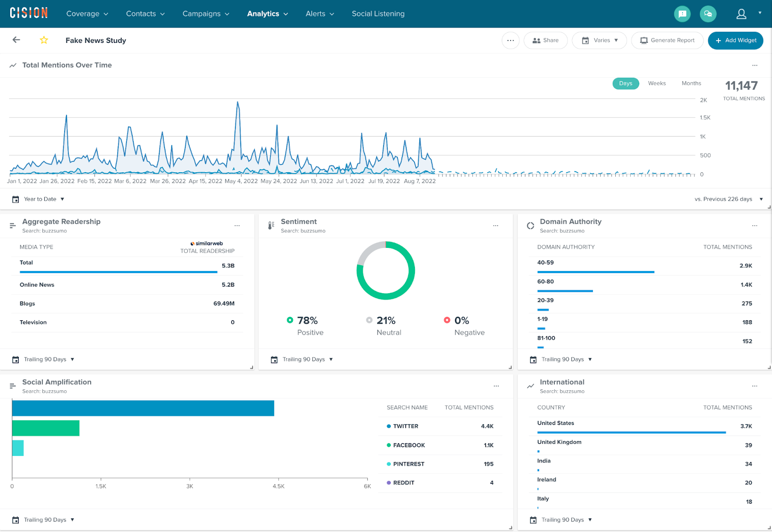Viewport: 772px width, 532px height.
Task: Click the thermometer icon on the Sentiment widget
Action: 271,225
